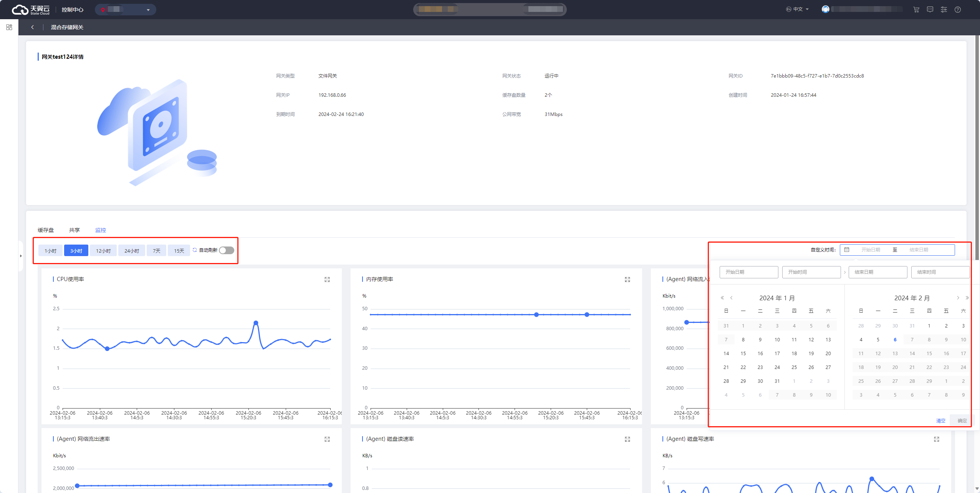The width and height of the screenshot is (980, 493).
Task: Select the 24小时 time range
Action: (132, 251)
